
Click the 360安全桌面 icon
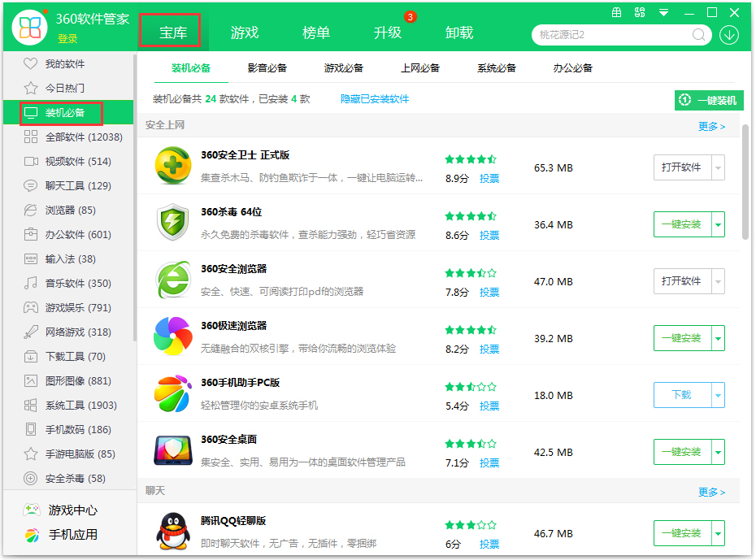tap(173, 449)
